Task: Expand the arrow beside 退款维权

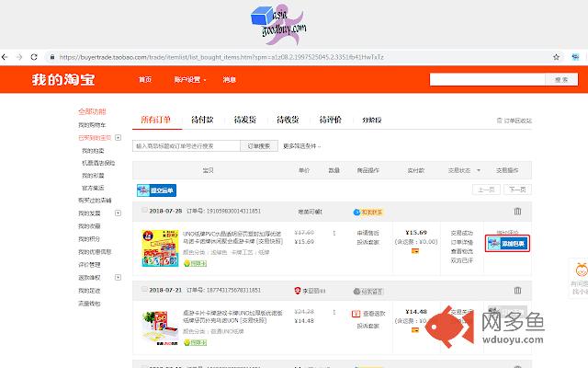Action: [119, 278]
